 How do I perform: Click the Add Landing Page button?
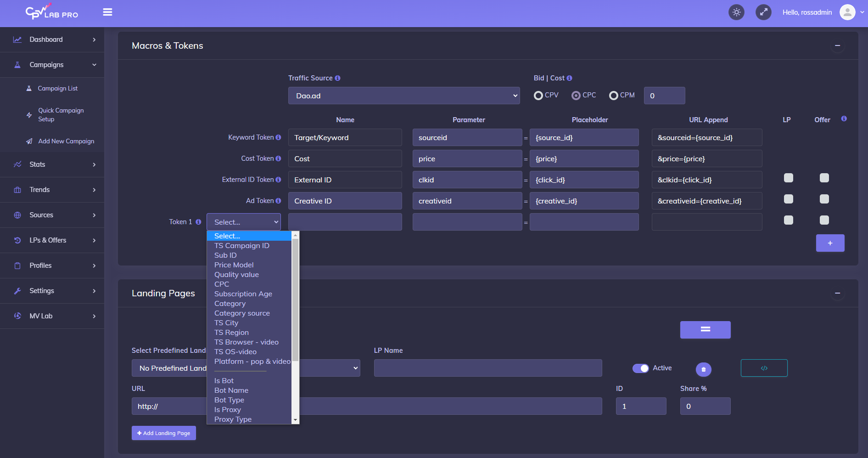coord(164,433)
